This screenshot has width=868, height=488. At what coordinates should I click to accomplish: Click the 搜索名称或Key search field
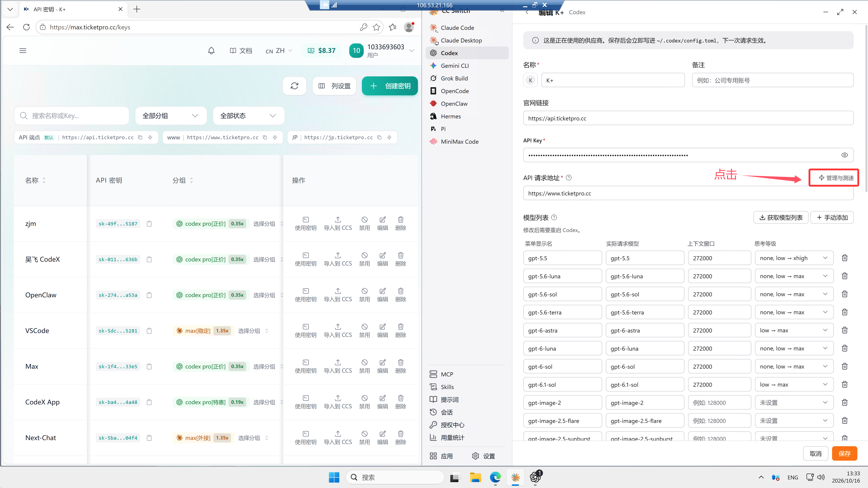point(71,116)
